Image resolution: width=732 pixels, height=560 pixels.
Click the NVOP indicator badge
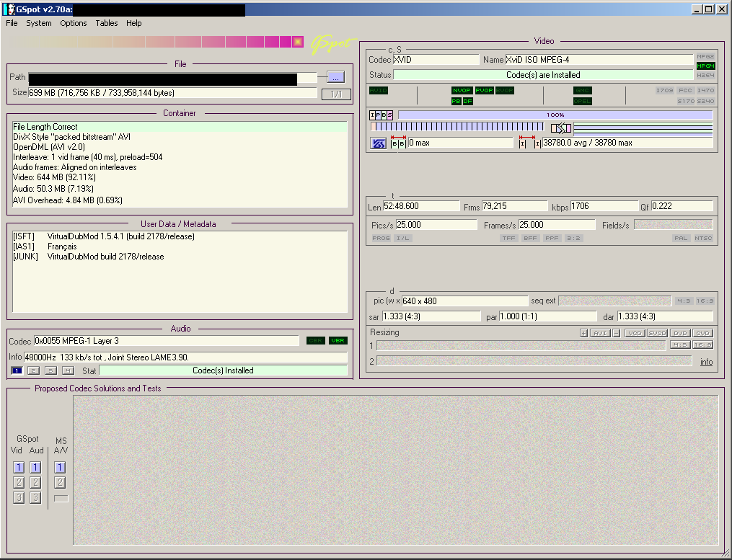coord(462,91)
